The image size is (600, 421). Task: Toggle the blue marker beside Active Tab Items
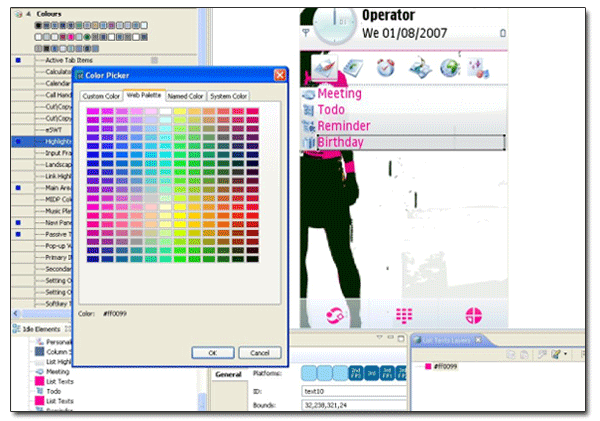click(x=18, y=61)
